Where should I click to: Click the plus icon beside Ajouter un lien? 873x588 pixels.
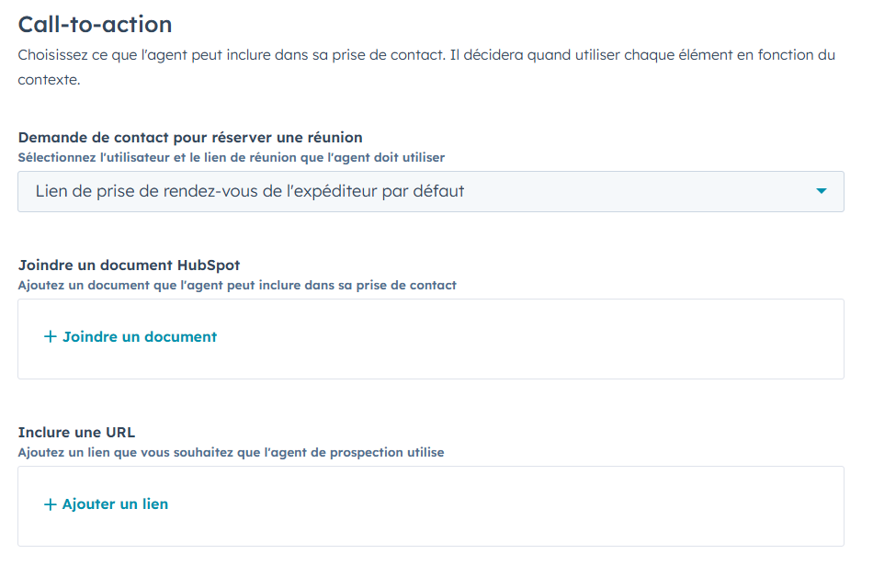click(x=50, y=503)
